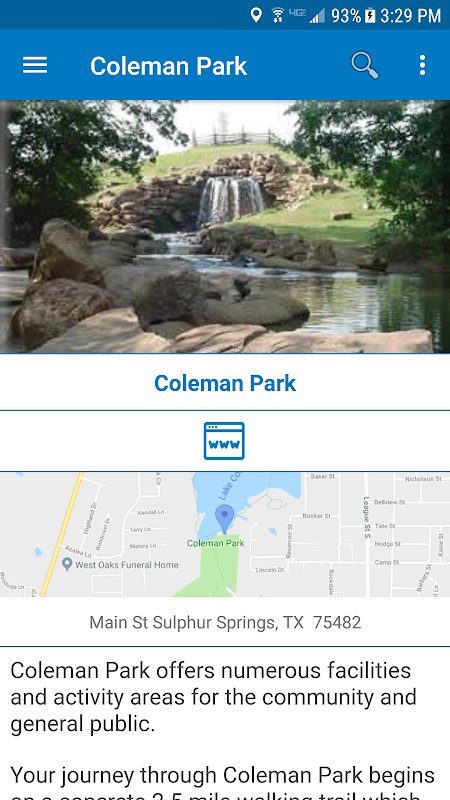
Task: Open the hamburger navigation menu
Action: click(35, 65)
